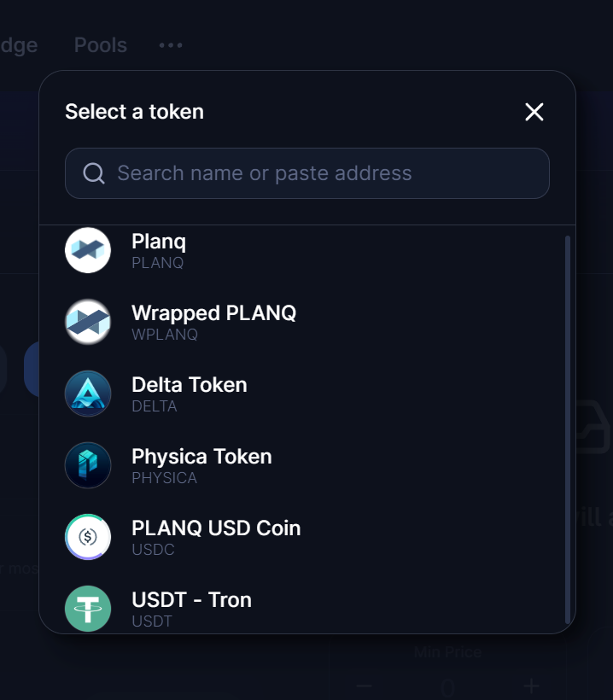This screenshot has width=613, height=700.
Task: Select Planq from the token list
Action: (159, 242)
